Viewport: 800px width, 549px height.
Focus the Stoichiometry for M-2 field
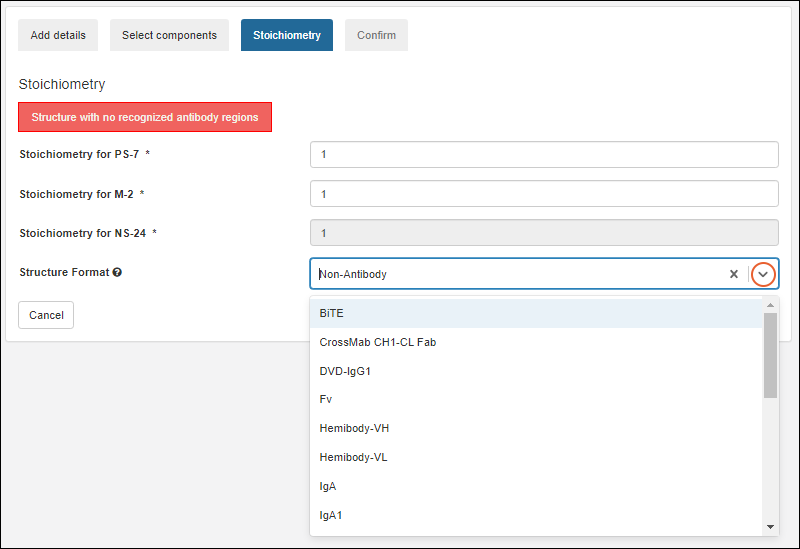(544, 194)
